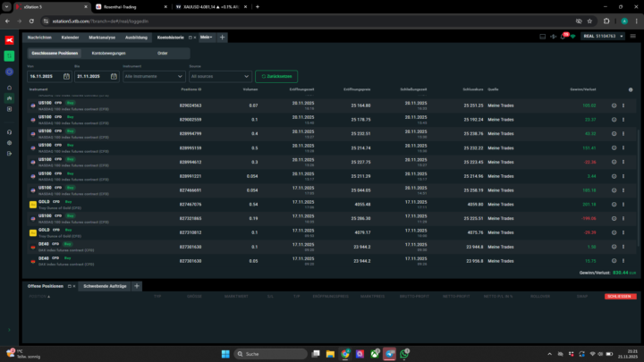
Task: Add a new top panel tab
Action: pos(222,38)
